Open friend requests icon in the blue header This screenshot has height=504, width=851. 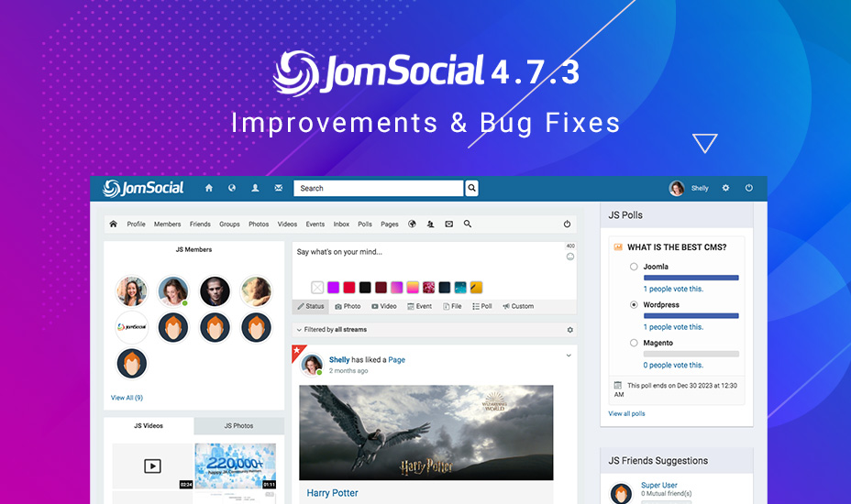(x=255, y=188)
